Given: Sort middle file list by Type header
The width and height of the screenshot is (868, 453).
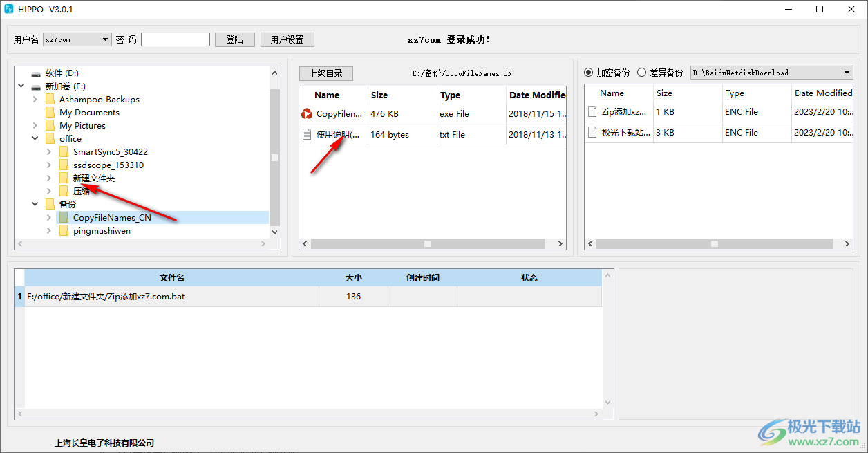Looking at the screenshot, I should [471, 95].
